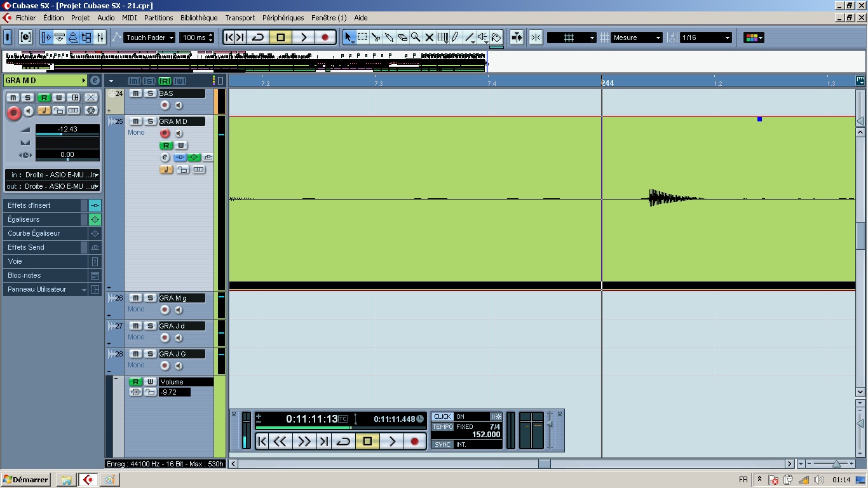The height and width of the screenshot is (488, 868).
Task: Open input routing dropdown 'in: Droite'
Action: pyautogui.click(x=52, y=175)
